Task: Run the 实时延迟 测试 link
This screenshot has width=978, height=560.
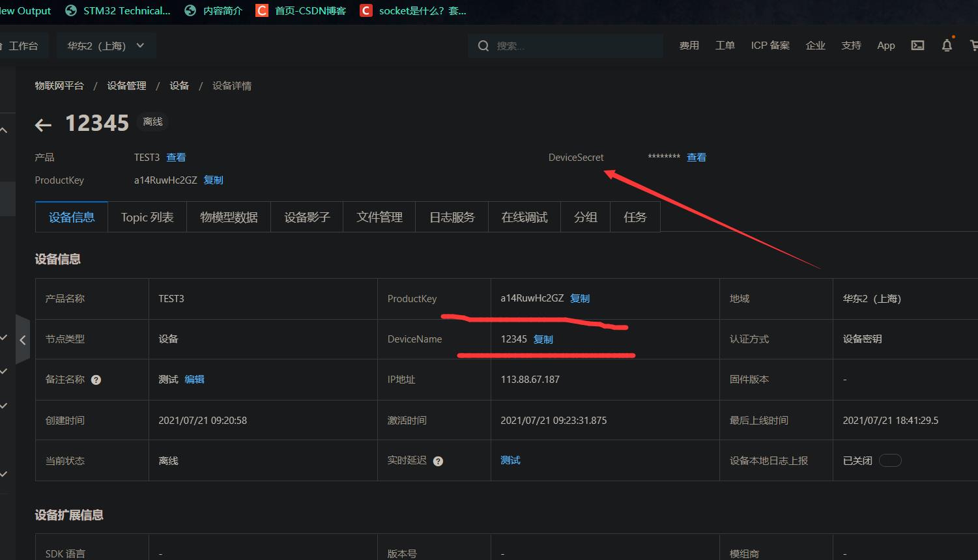Action: pos(510,460)
